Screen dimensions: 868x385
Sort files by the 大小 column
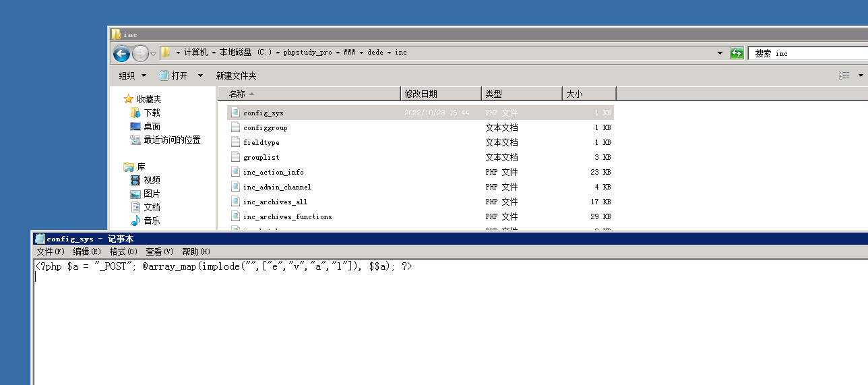(589, 94)
